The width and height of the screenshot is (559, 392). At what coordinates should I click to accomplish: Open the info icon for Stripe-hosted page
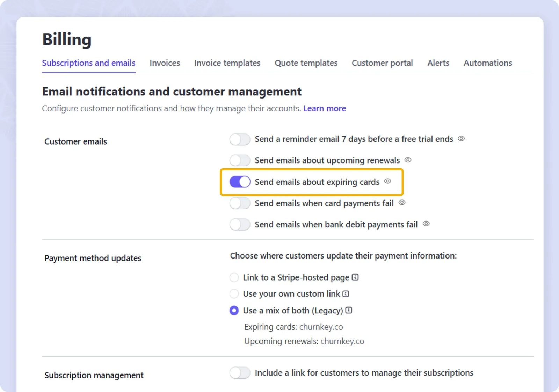(355, 277)
